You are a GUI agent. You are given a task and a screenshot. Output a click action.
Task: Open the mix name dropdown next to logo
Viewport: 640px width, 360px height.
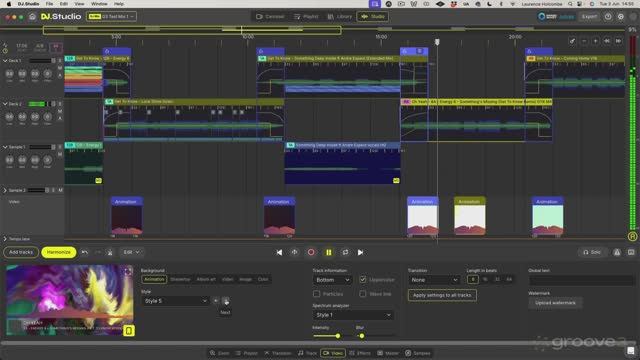[111, 17]
